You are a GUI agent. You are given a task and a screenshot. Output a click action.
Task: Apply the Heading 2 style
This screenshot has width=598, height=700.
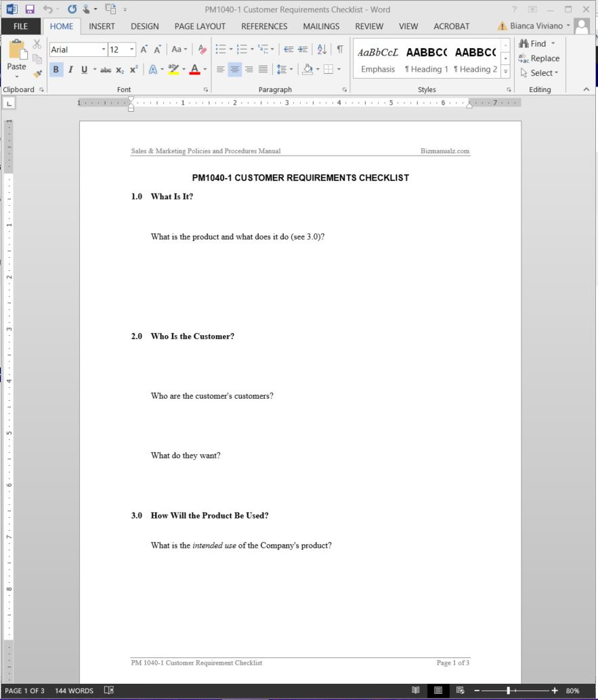click(x=475, y=60)
